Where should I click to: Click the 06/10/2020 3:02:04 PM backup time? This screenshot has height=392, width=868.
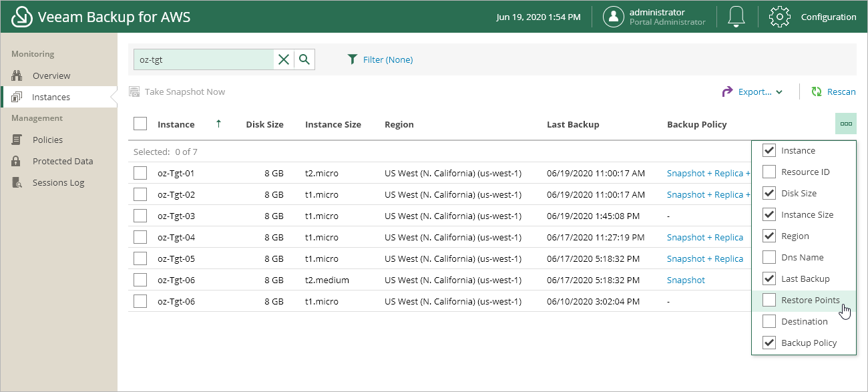click(594, 301)
